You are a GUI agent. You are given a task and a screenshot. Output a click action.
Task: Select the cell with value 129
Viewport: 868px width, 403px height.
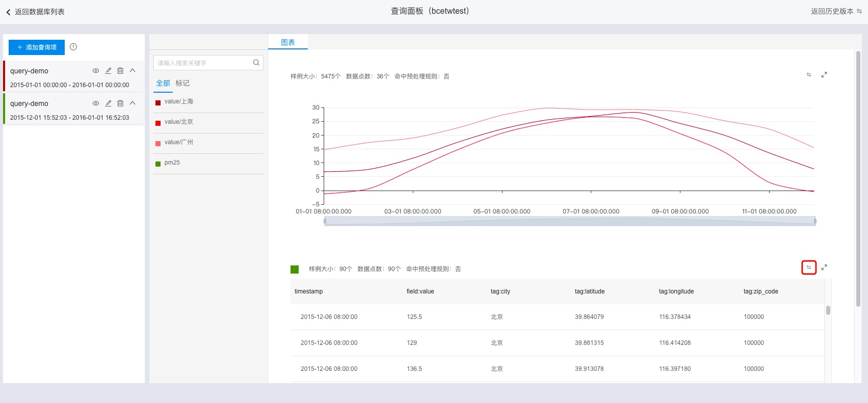tap(412, 343)
